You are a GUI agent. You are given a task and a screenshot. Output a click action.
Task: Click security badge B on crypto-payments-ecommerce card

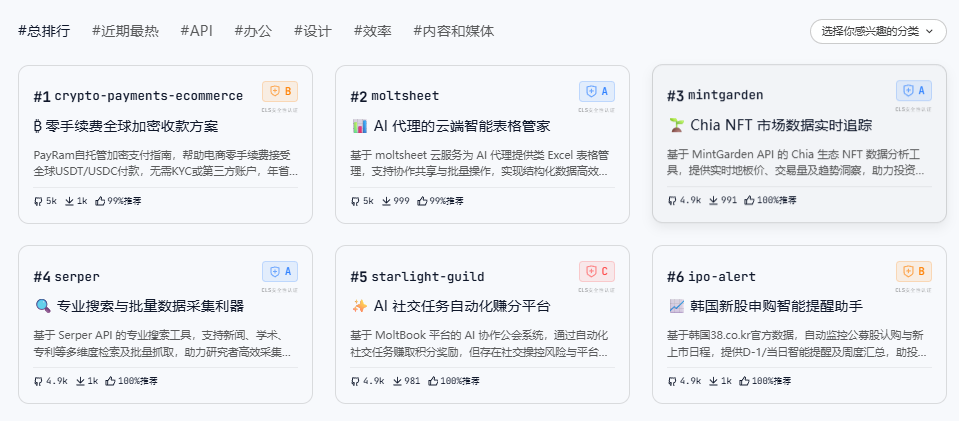pos(280,91)
